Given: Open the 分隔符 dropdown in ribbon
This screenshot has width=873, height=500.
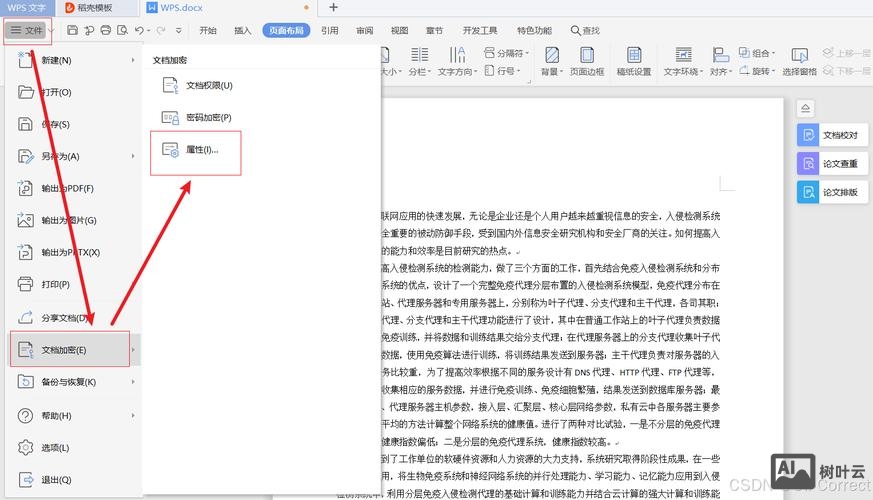Looking at the screenshot, I should click(507, 53).
